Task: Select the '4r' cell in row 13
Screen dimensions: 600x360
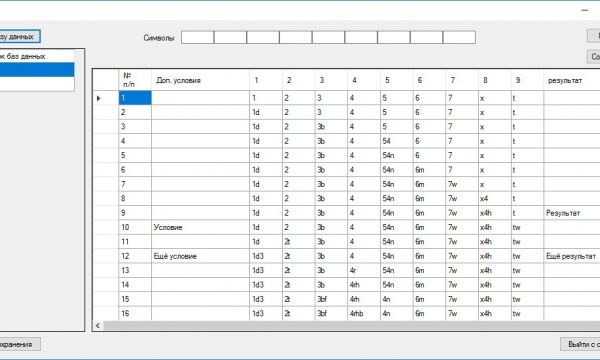Action: click(x=364, y=270)
